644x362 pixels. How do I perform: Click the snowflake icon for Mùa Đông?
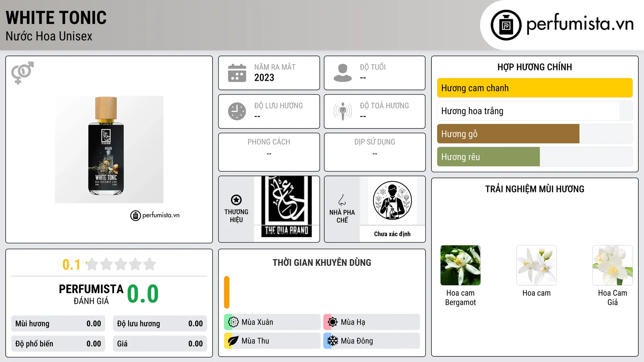333,341
